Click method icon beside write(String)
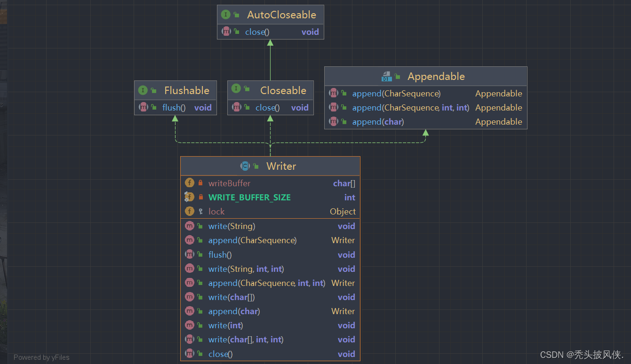The width and height of the screenshot is (631, 364). click(x=190, y=226)
